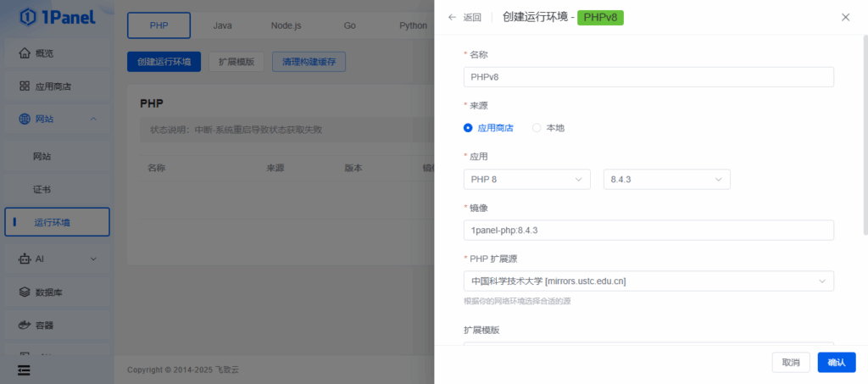Open the AI sidebar icon

pos(25,258)
